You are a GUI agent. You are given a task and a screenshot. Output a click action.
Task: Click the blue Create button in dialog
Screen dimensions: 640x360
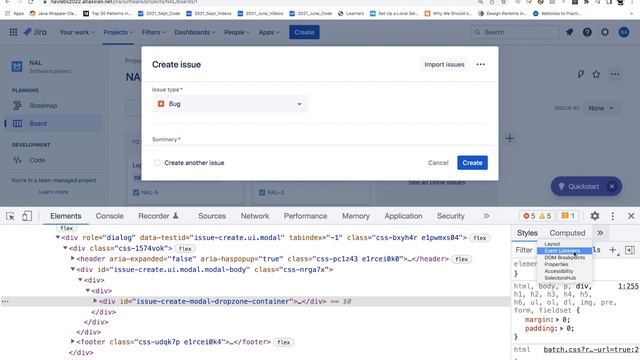[472, 163]
